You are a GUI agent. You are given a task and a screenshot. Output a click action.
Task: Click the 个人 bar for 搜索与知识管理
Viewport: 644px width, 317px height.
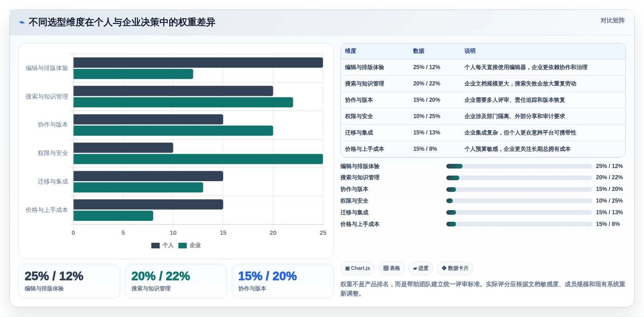tap(173, 91)
